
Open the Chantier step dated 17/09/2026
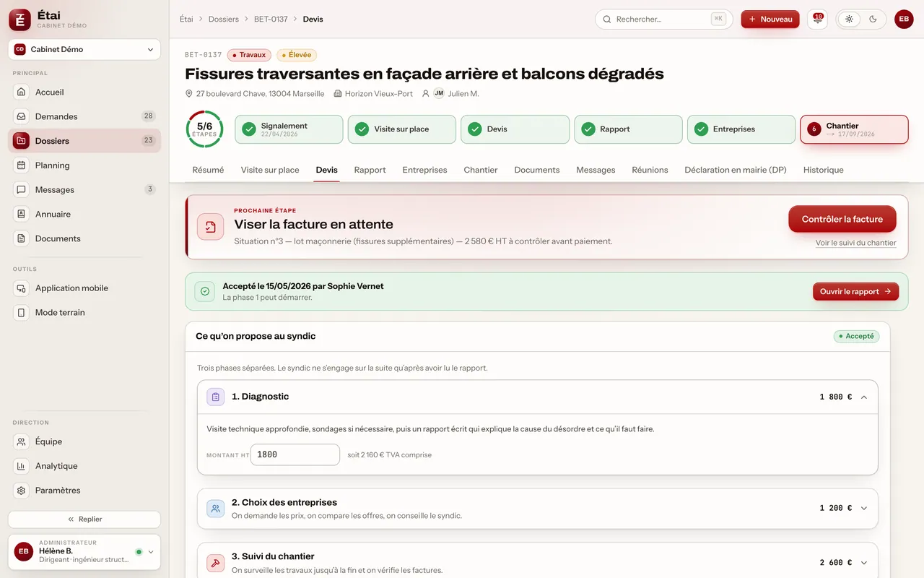click(854, 129)
